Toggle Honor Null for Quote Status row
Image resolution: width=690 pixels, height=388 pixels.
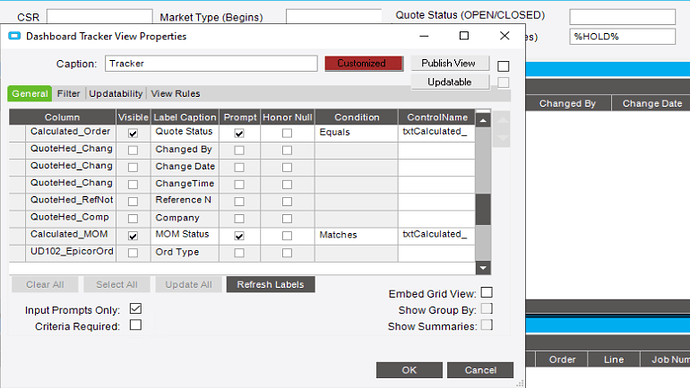coord(287,133)
